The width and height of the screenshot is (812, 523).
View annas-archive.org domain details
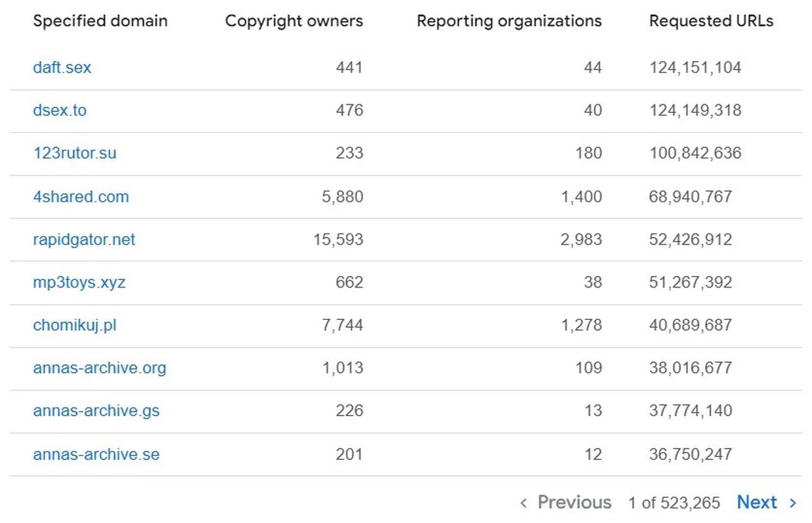coord(99,368)
